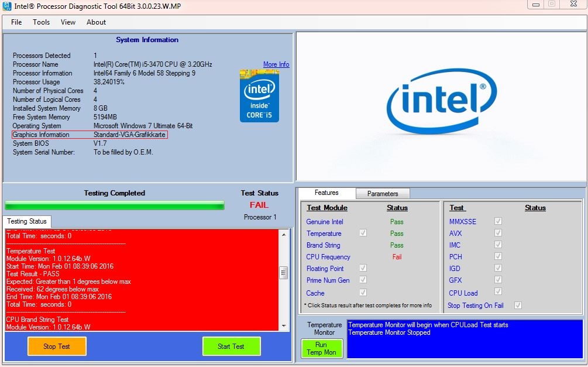Image resolution: width=588 pixels, height=367 pixels.
Task: Open the About menu
Action: pyautogui.click(x=96, y=22)
